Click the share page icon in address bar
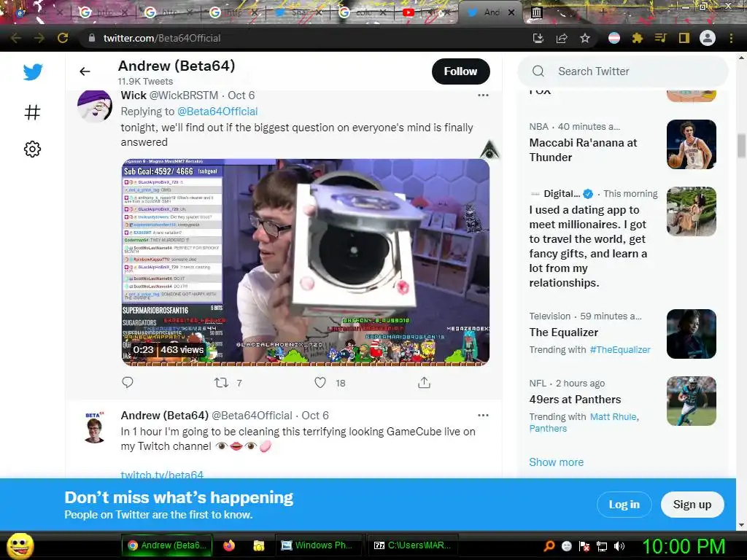Viewport: 747px width, 560px height. (562, 38)
